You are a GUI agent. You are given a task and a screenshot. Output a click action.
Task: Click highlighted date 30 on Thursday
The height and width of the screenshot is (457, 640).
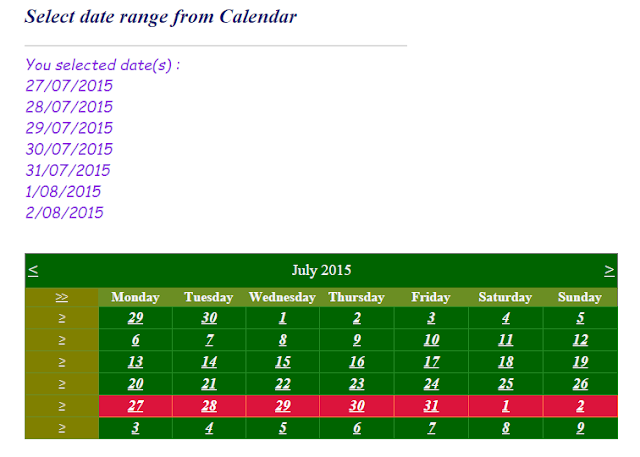point(357,406)
